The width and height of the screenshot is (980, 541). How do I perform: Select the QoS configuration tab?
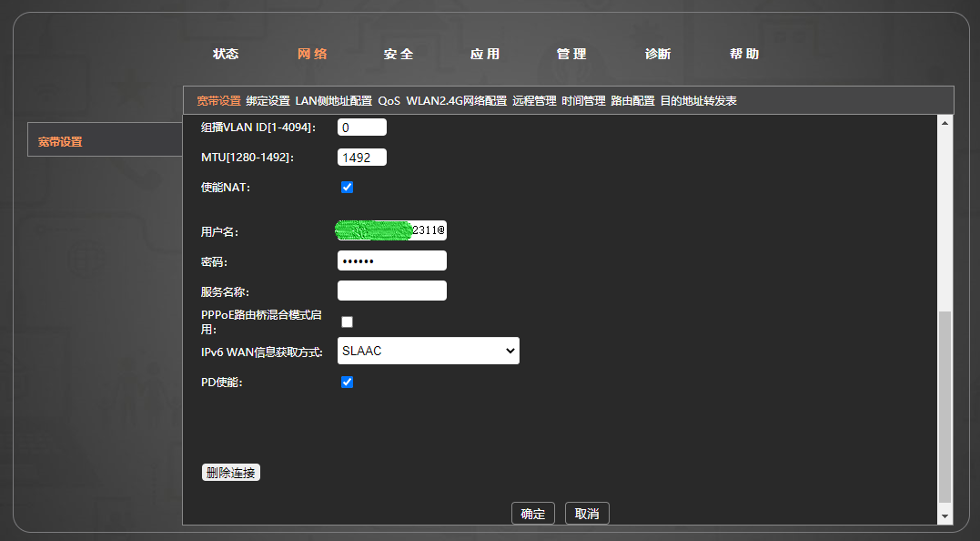click(x=390, y=101)
